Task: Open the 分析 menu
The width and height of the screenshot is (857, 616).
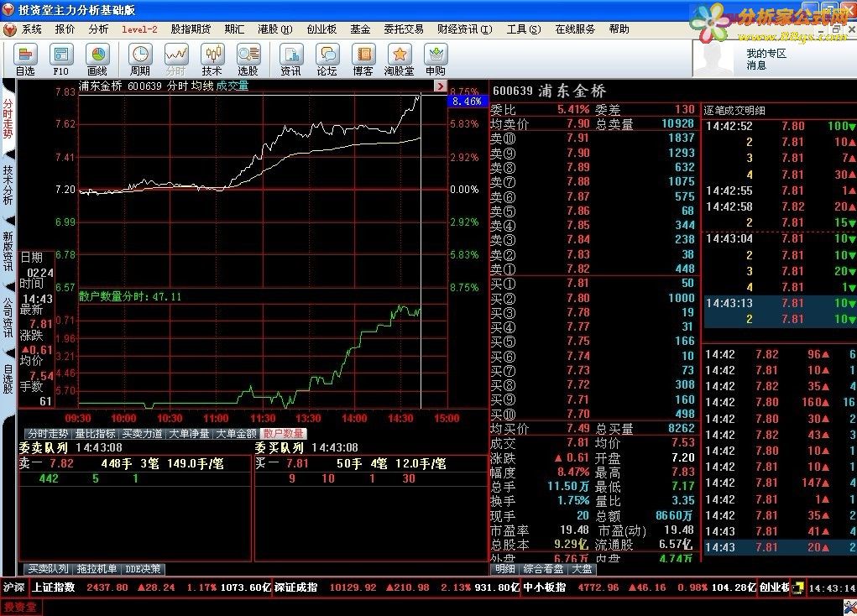Action: coord(98,29)
